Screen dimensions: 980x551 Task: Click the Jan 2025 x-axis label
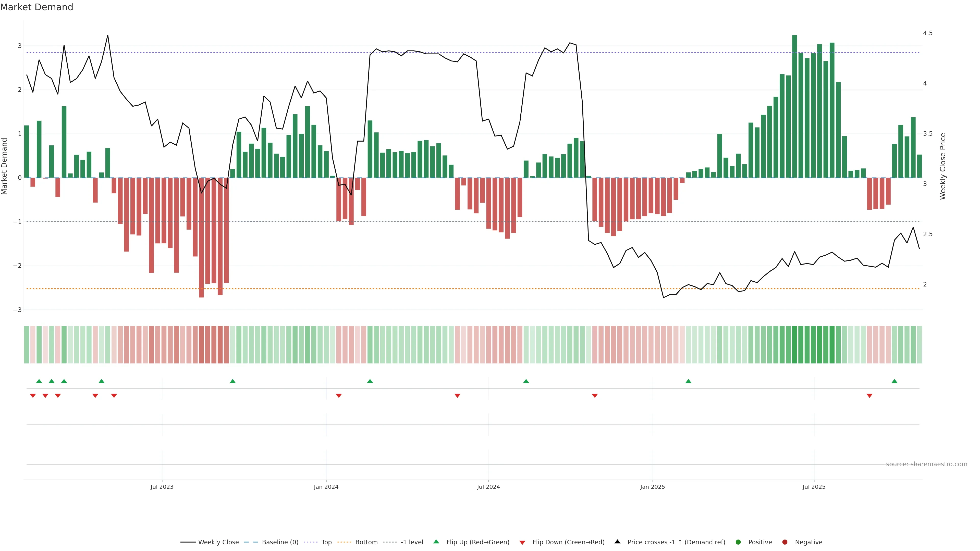click(653, 487)
